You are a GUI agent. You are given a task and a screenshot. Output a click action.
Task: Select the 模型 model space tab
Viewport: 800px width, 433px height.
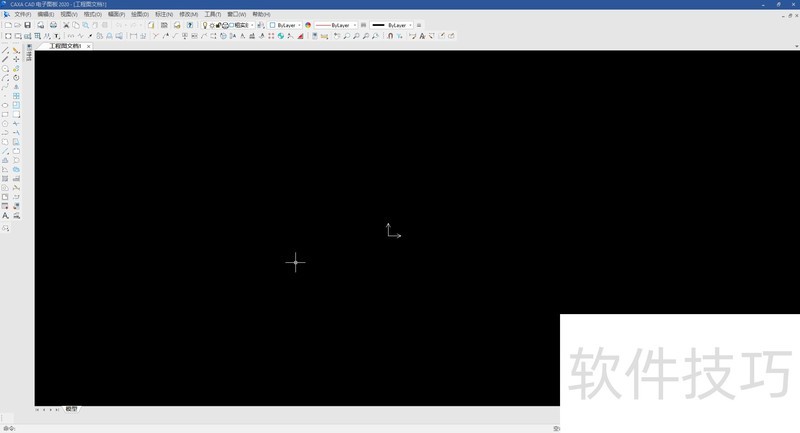pyautogui.click(x=71, y=409)
